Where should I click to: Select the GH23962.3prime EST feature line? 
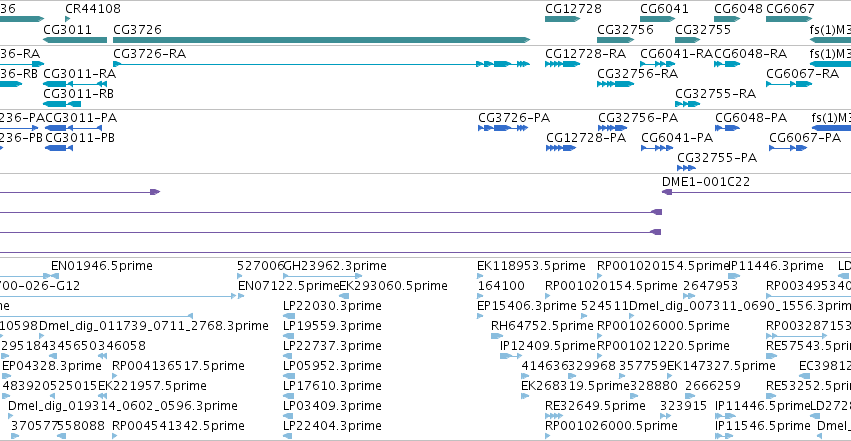tap(322, 276)
